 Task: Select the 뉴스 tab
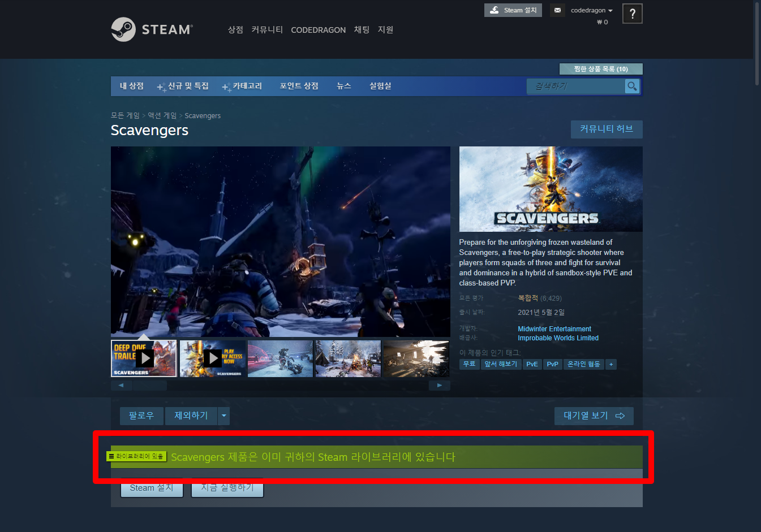point(344,86)
